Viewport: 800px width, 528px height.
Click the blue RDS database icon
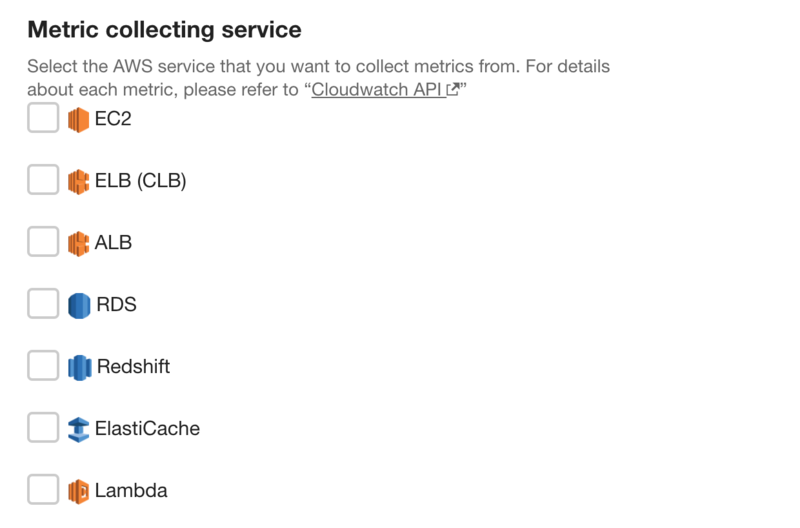tap(79, 306)
